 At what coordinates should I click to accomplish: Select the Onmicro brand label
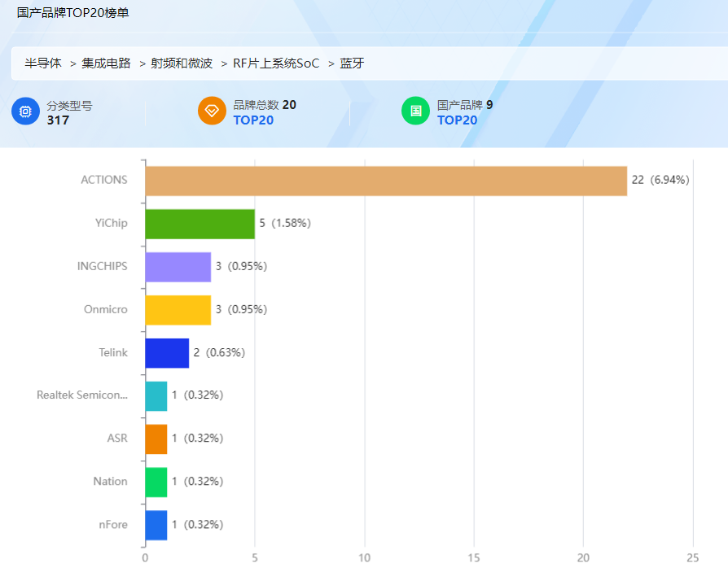pyautogui.click(x=105, y=309)
